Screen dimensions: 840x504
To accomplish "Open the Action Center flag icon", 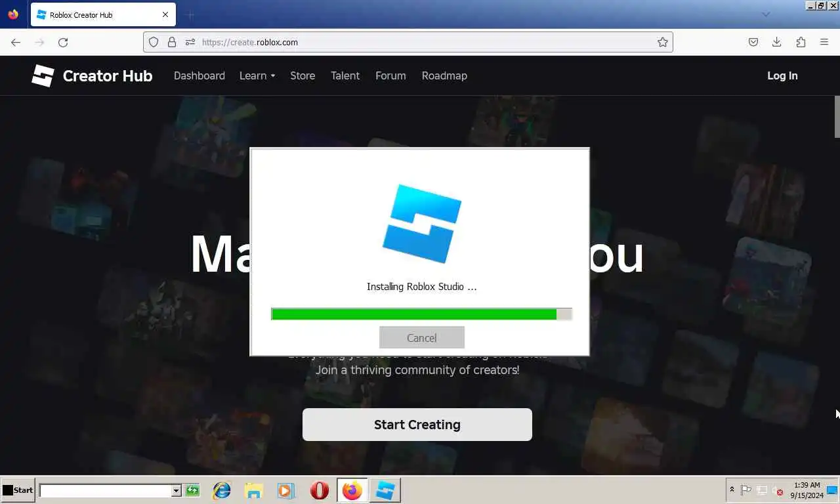I will [x=746, y=490].
